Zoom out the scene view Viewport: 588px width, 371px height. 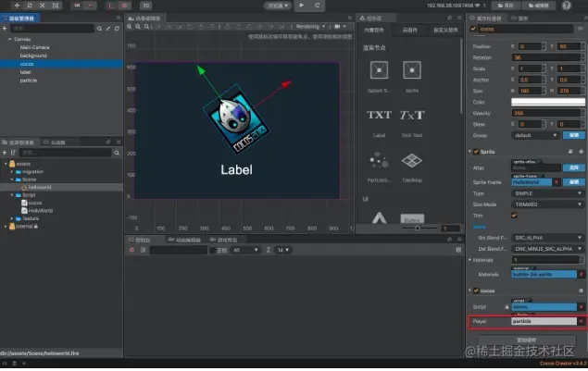tap(138, 27)
